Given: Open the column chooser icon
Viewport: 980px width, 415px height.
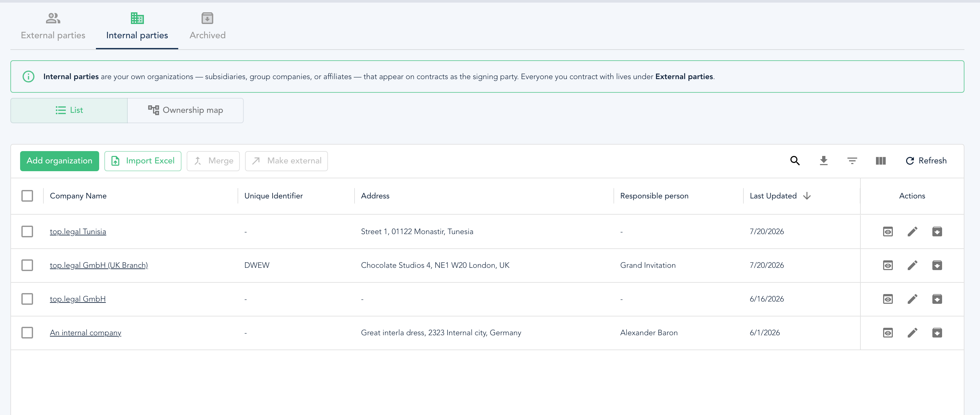Looking at the screenshot, I should 880,161.
